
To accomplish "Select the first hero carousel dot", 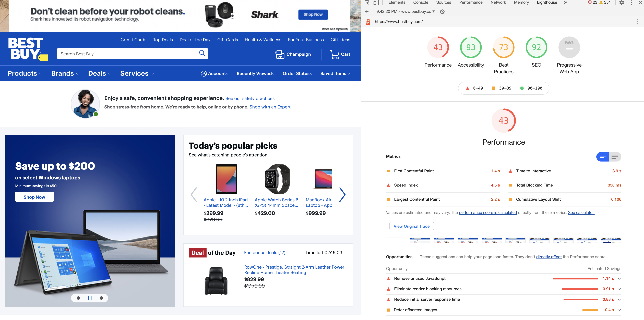I will coord(78,298).
